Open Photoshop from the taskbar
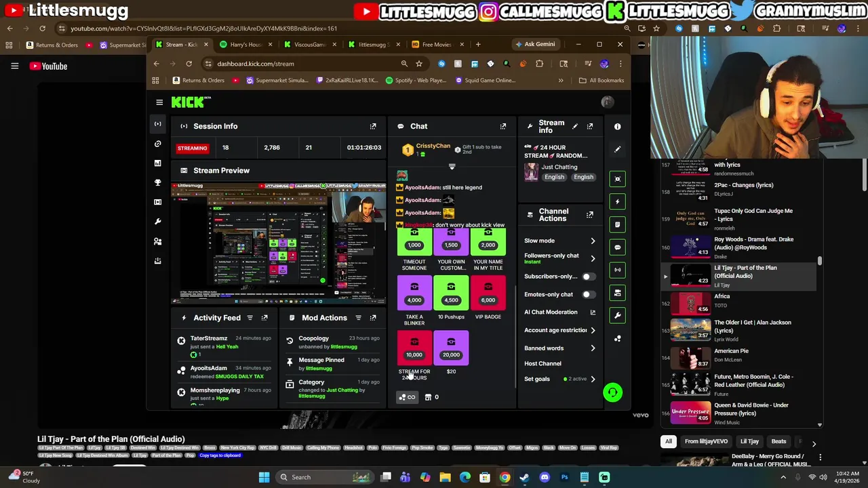The width and height of the screenshot is (868, 488). (x=564, y=477)
